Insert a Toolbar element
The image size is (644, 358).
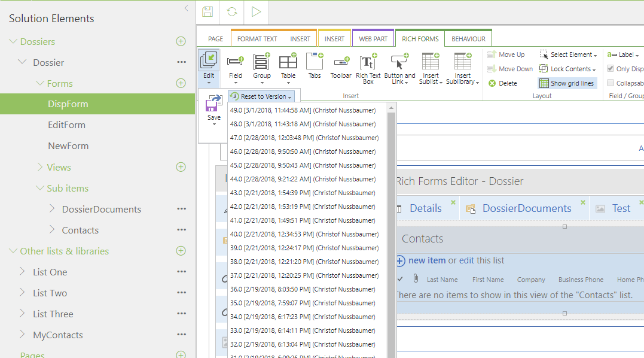coord(341,67)
